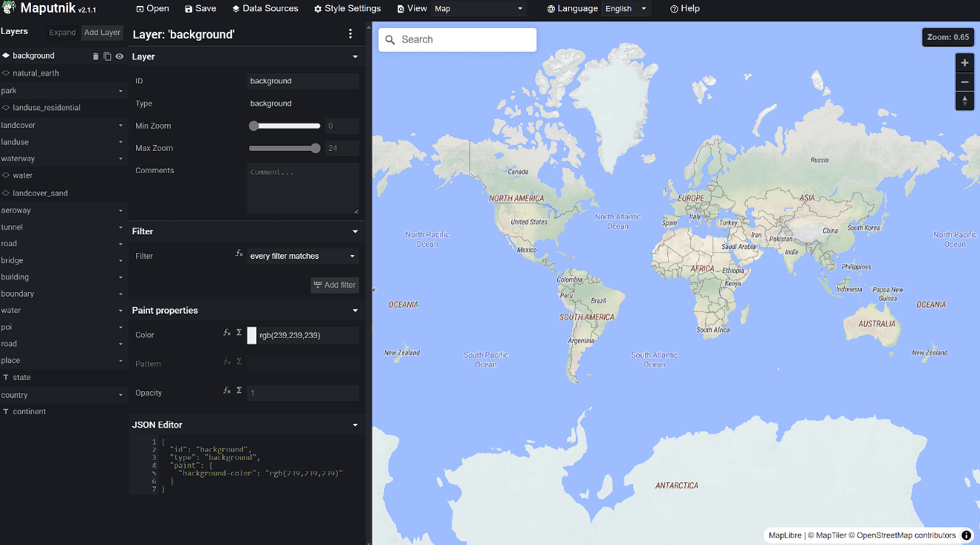Click the background color swatch
The width and height of the screenshot is (980, 545).
[252, 335]
